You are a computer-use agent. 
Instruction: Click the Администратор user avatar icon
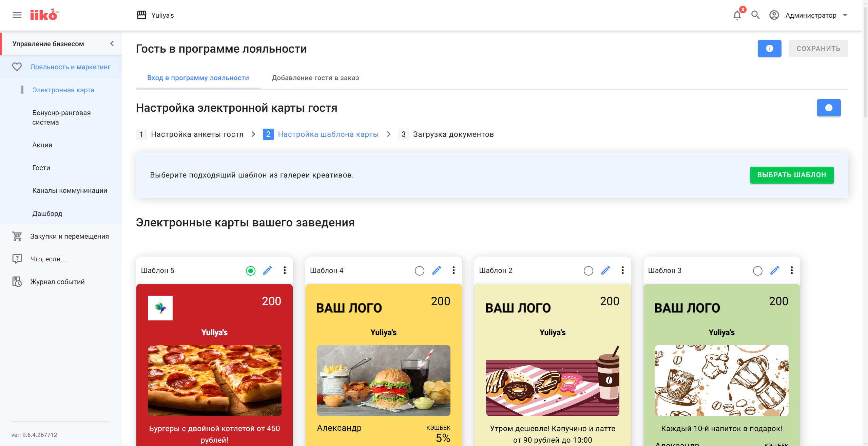[x=774, y=15]
